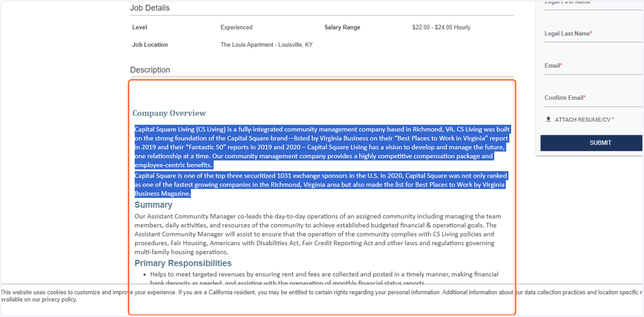
Task: Click the Company Overview heading
Action: click(x=169, y=113)
